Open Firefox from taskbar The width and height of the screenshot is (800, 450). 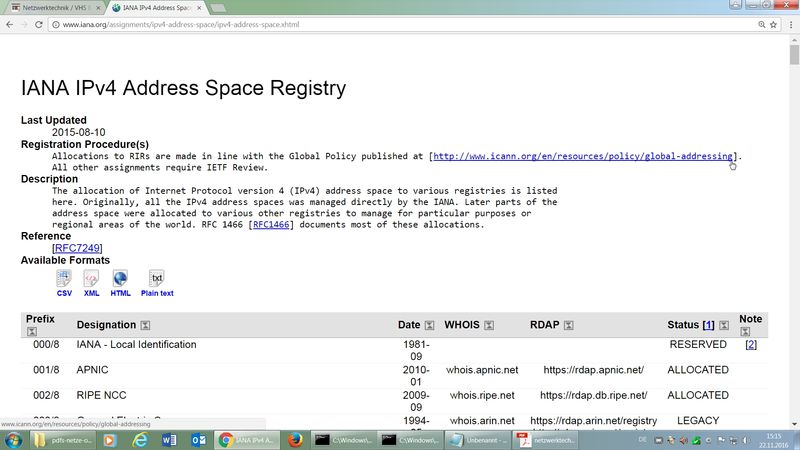(295, 440)
